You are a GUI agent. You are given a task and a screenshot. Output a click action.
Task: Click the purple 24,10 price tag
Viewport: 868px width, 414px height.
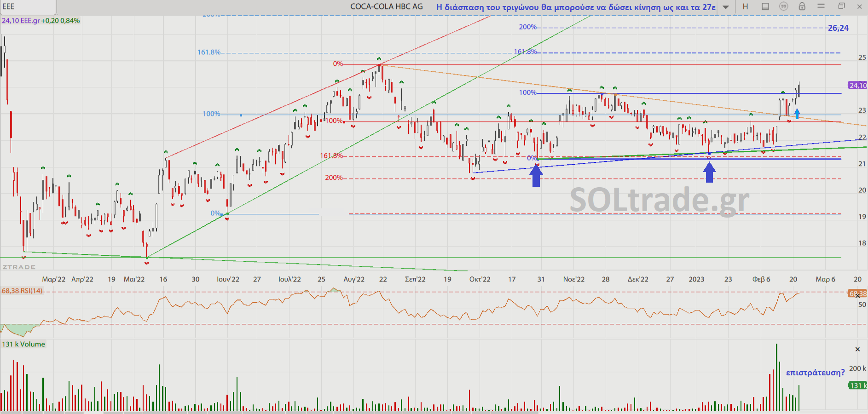pyautogui.click(x=857, y=86)
